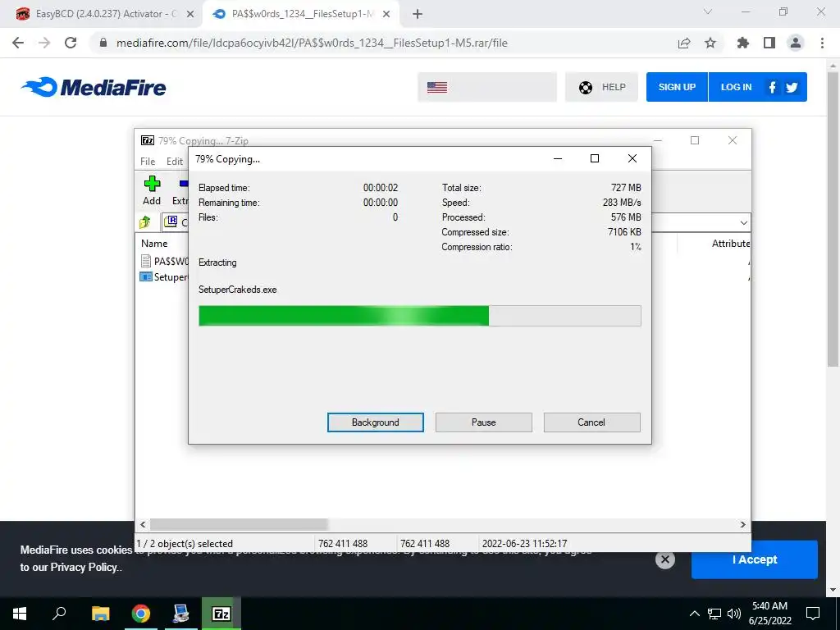Viewport: 840px width, 630px height.
Task: Click the I Accept cookies button
Action: point(755,559)
